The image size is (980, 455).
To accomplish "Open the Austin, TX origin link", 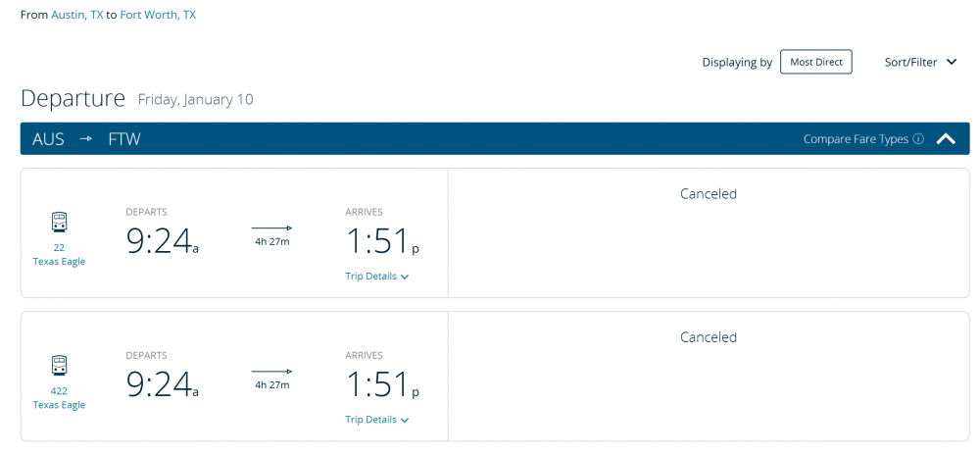I will click(76, 16).
